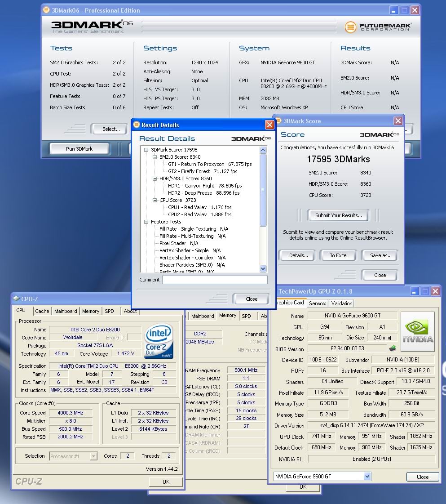The image size is (446, 504).
Task: Click the OK button in CPU-Z
Action: click(166, 482)
